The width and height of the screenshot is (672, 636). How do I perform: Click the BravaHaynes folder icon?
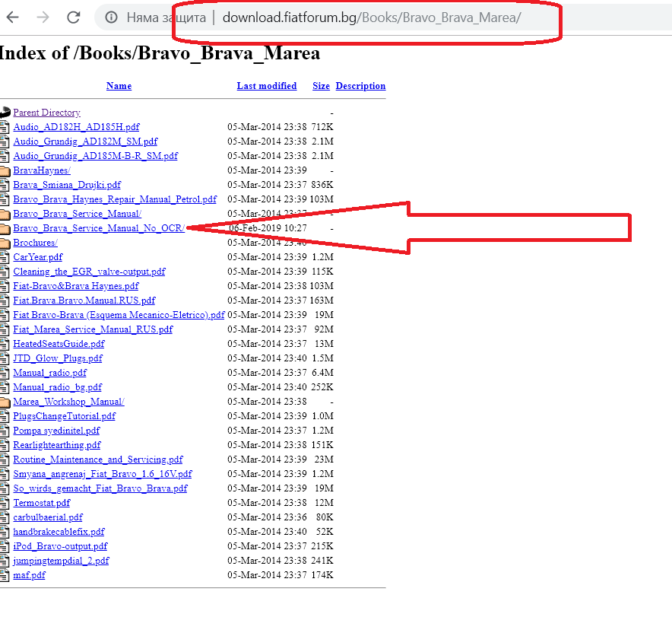[5, 170]
